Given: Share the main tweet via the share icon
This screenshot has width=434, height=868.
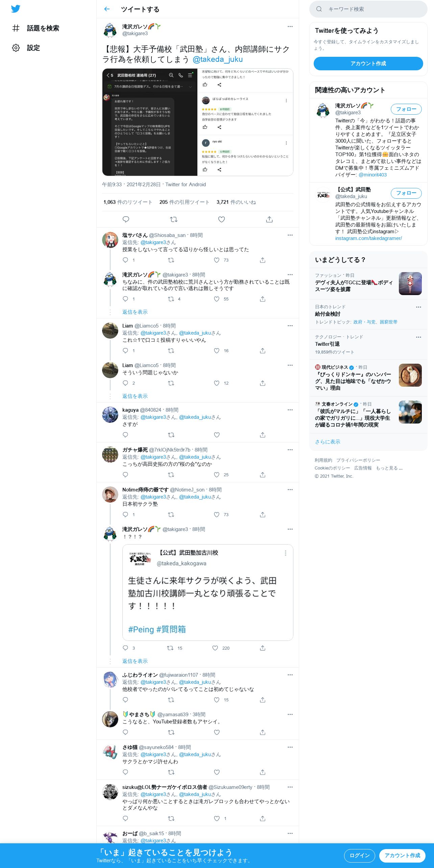Looking at the screenshot, I should click(269, 219).
